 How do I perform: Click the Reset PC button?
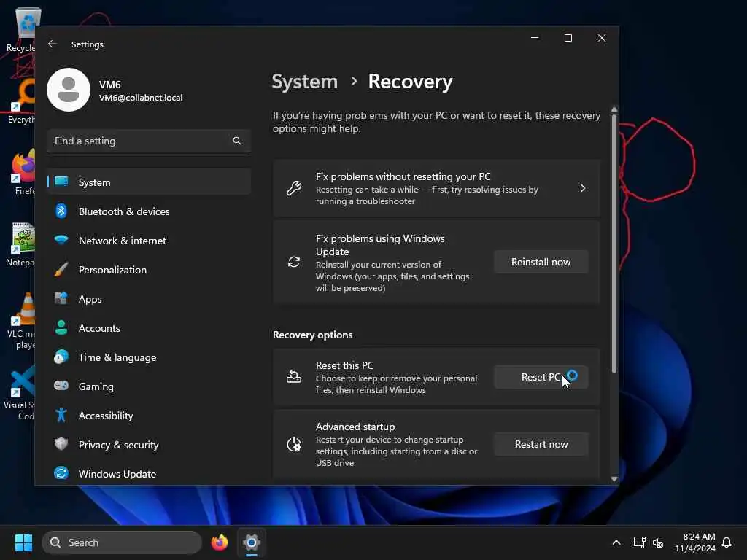pos(541,377)
